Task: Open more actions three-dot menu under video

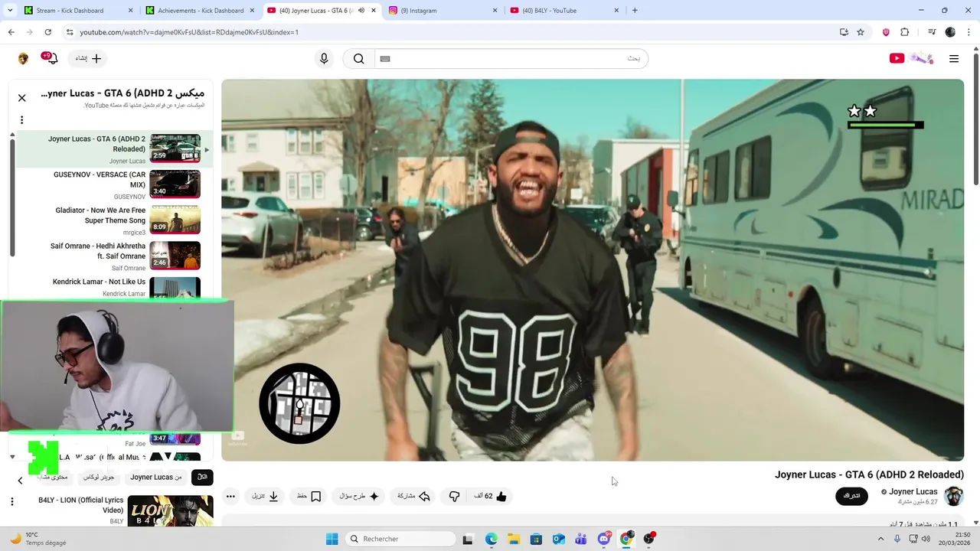Action: tap(230, 496)
